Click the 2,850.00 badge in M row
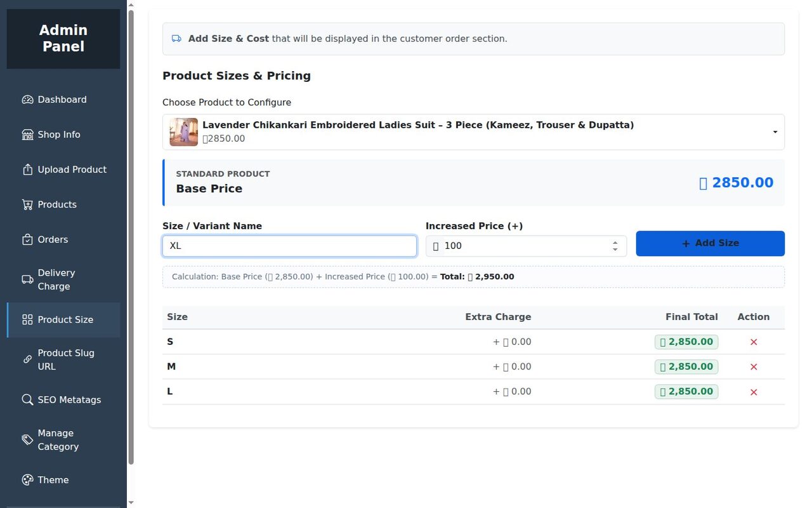This screenshot has height=508, width=812. tap(686, 366)
